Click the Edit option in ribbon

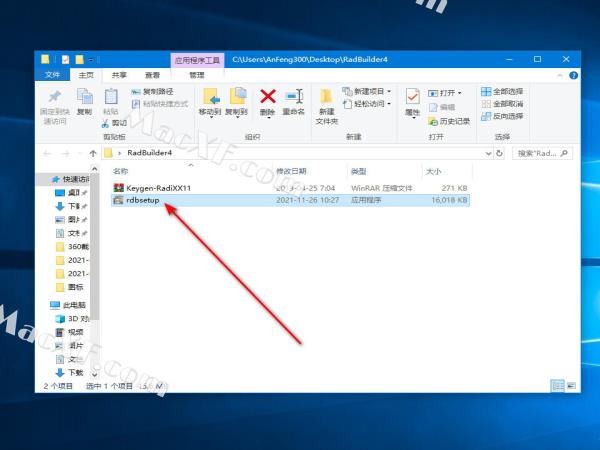[x=442, y=107]
